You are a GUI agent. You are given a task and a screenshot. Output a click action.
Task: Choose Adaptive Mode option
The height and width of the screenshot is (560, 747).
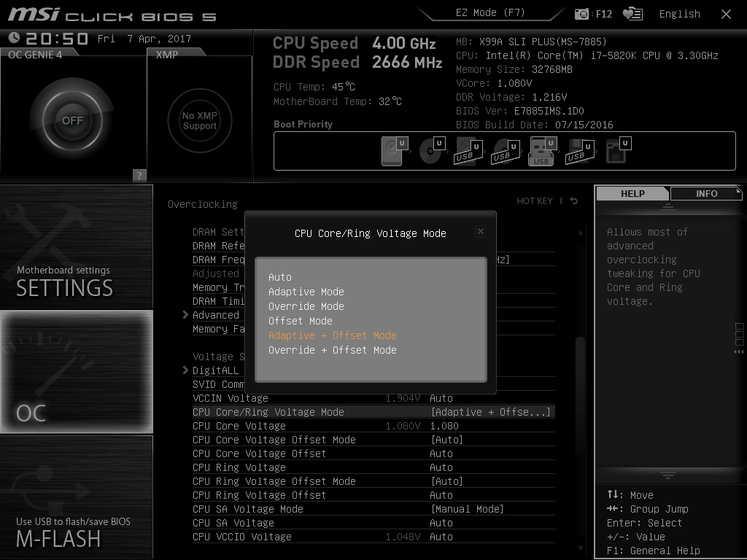click(306, 292)
